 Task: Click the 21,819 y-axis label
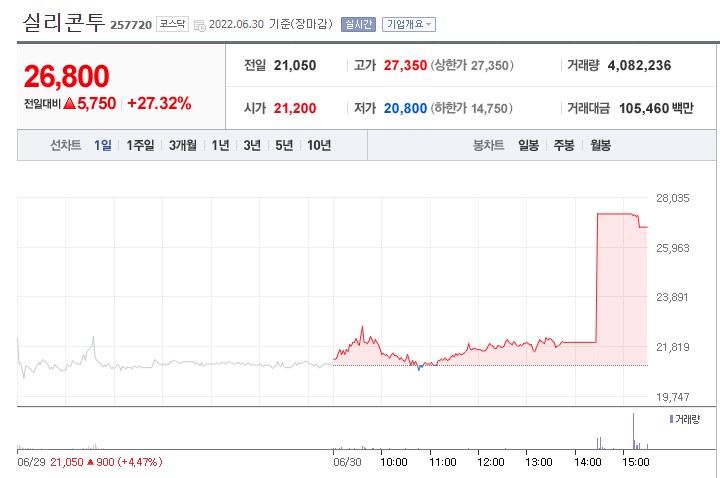[673, 348]
